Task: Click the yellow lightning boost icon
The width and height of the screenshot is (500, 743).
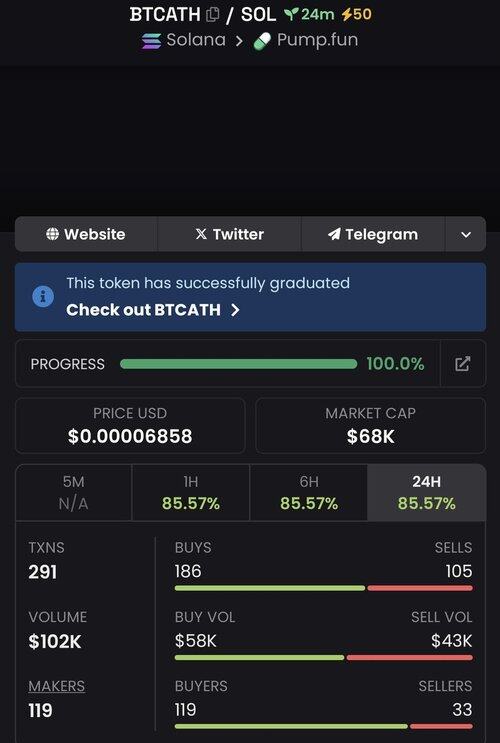Action: 346,14
